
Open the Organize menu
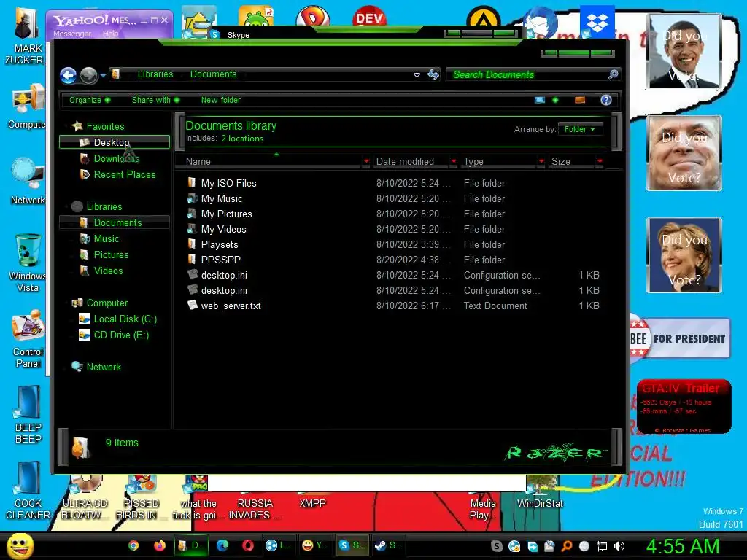coord(90,100)
